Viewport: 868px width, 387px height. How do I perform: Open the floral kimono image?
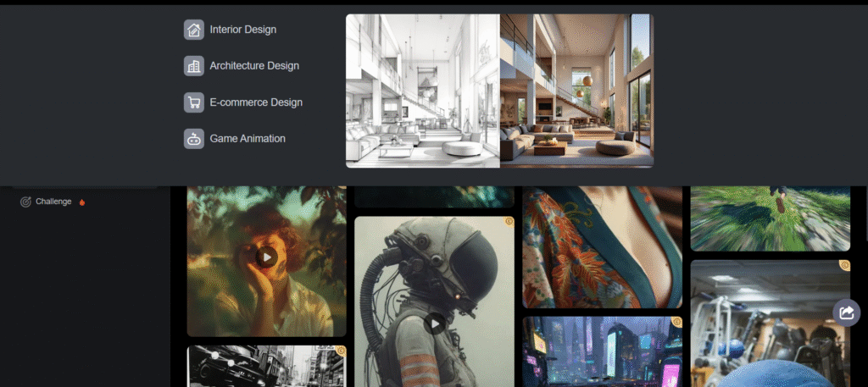[603, 247]
